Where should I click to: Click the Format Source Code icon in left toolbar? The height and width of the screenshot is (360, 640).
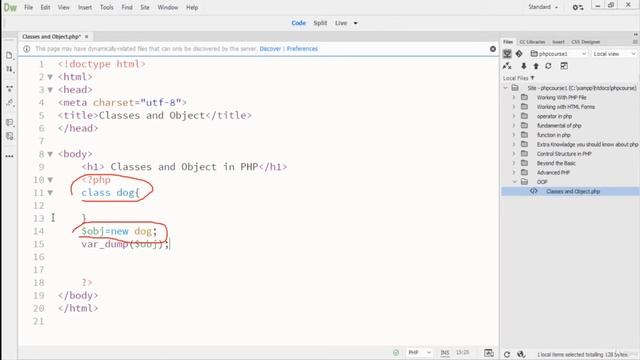[x=9, y=103]
